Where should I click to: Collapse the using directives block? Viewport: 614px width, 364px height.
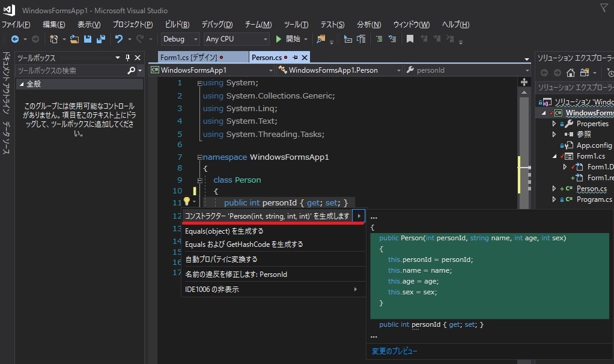[x=199, y=83]
